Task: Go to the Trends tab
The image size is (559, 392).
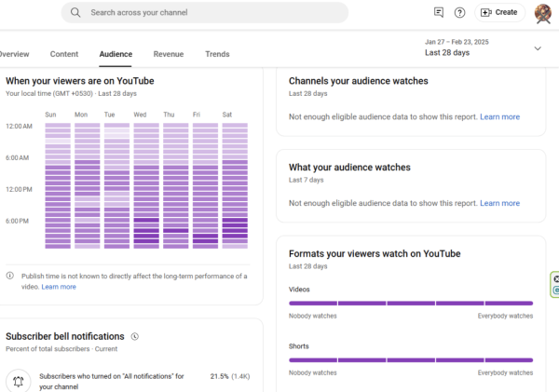Action: (217, 55)
